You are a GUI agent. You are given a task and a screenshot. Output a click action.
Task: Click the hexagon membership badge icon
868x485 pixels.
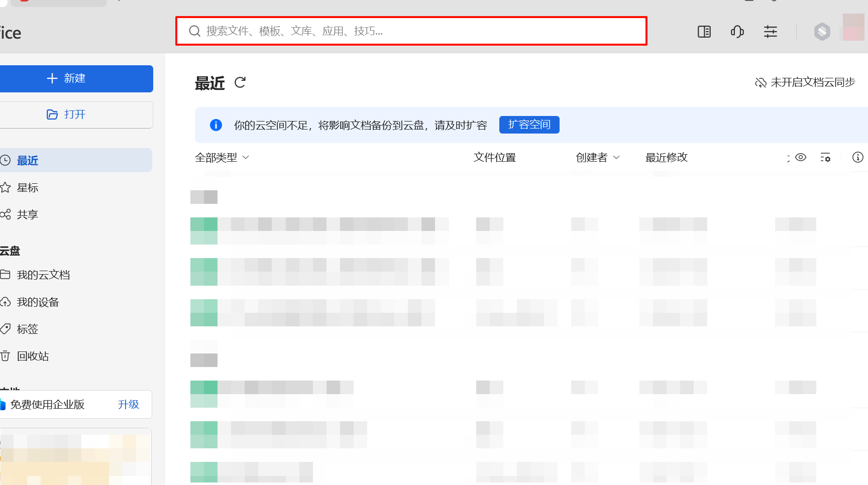point(822,32)
